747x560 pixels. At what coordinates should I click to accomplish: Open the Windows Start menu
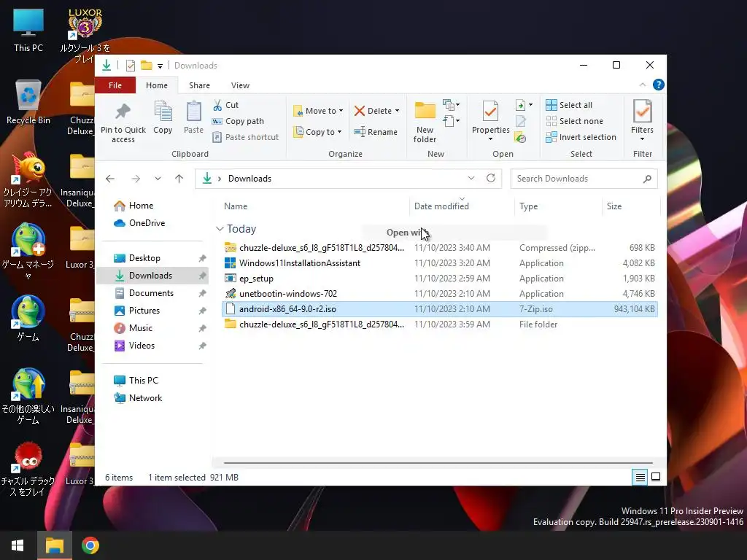18,545
